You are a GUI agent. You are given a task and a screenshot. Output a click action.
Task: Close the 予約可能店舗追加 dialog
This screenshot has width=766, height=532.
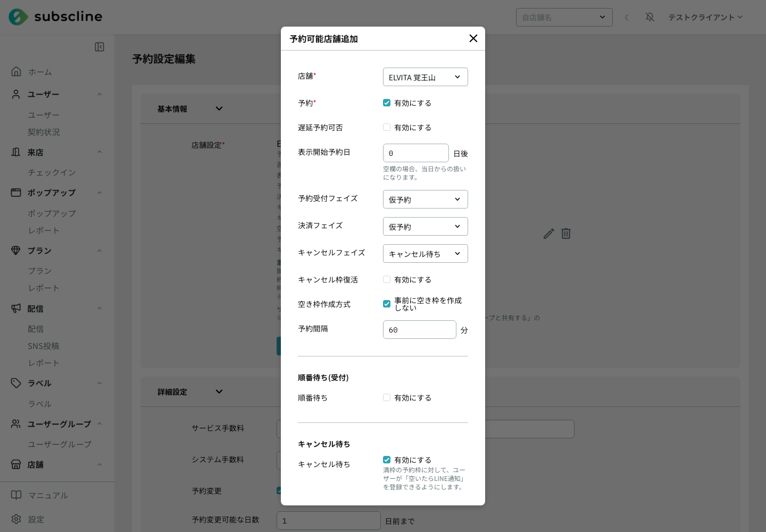pos(473,38)
